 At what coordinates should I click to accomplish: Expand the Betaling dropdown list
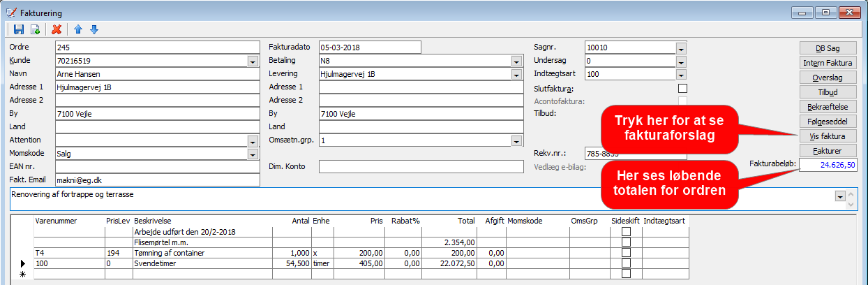click(x=516, y=61)
